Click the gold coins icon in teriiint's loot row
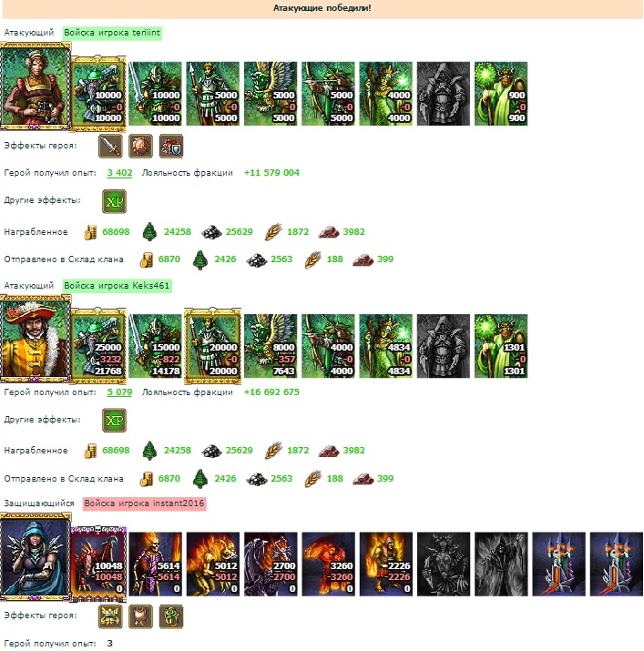This screenshot has width=644, height=651. (90, 232)
